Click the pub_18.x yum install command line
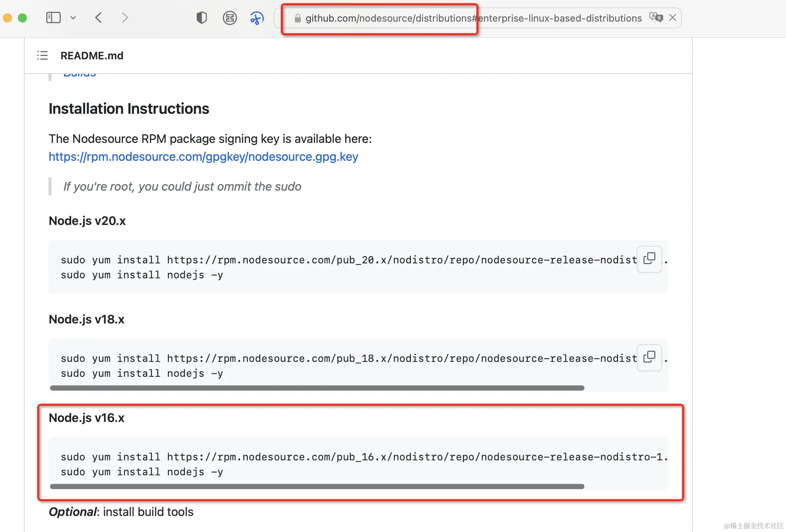Image resolution: width=786 pixels, height=532 pixels. (x=349, y=358)
